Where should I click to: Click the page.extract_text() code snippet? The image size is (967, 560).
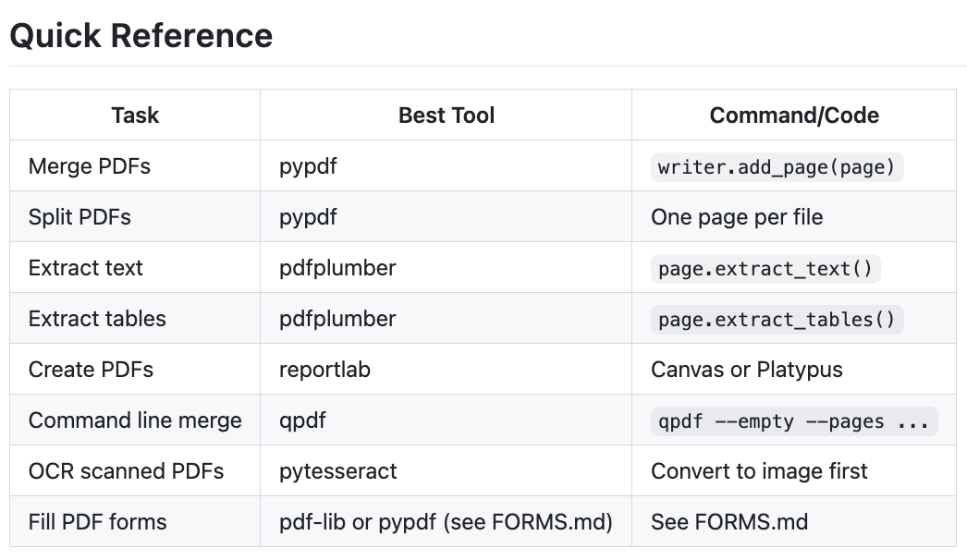click(x=765, y=269)
